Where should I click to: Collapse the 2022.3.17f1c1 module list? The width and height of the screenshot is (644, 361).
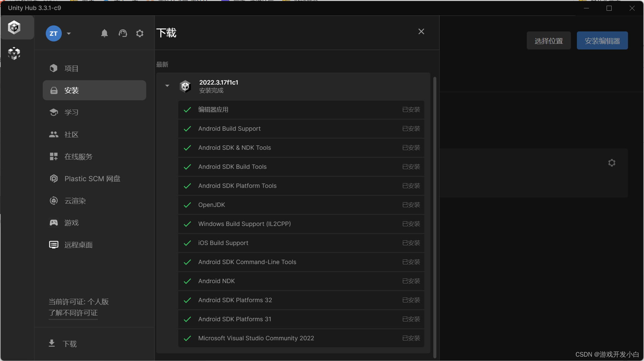[x=167, y=86]
